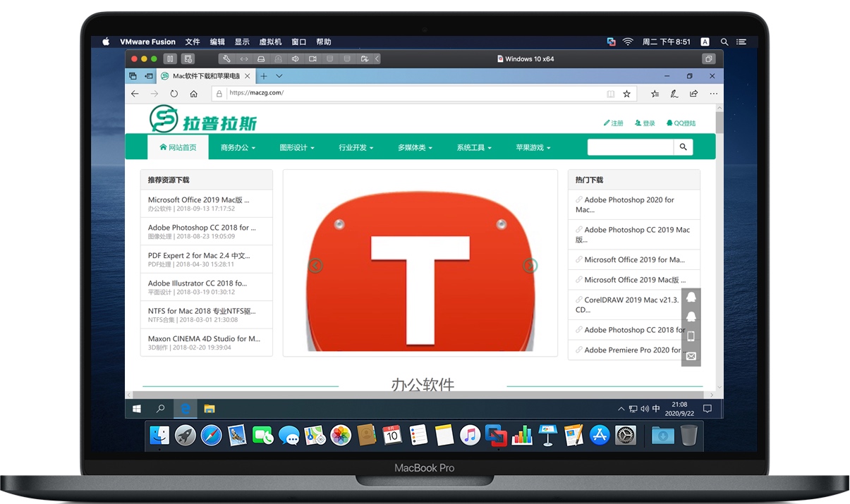Click the 拉普拉斯 site logo
The height and width of the screenshot is (504, 850).
pos(203,119)
